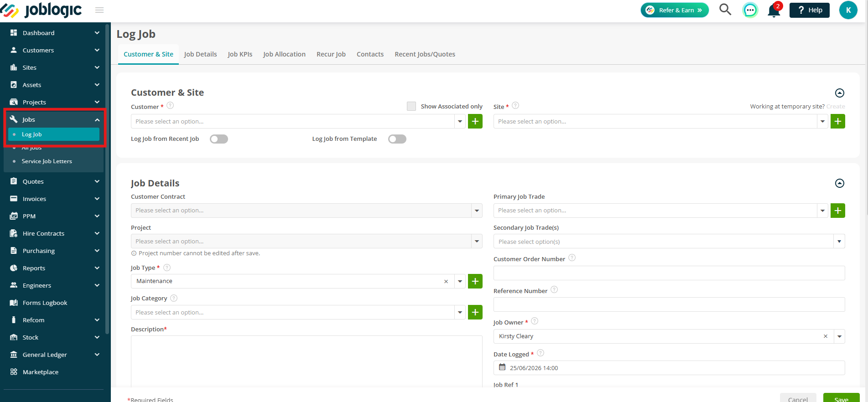This screenshot has width=868, height=402.
Task: Clear the Kirsty Cleary job owner
Action: point(826,336)
